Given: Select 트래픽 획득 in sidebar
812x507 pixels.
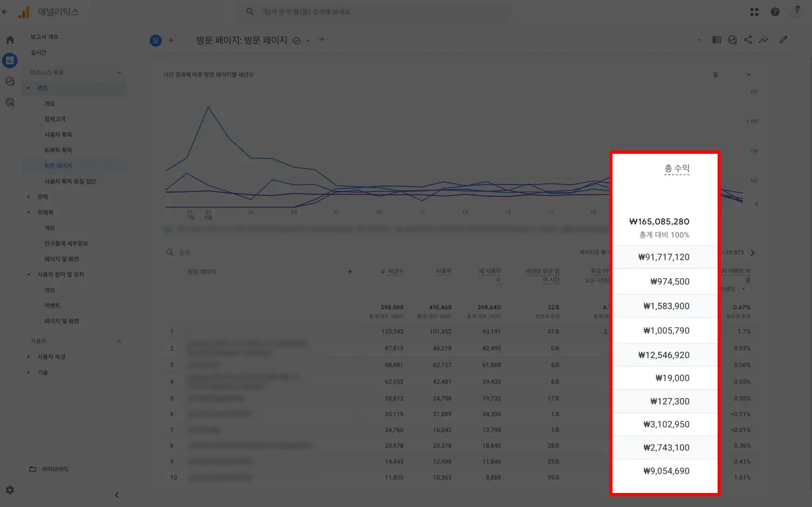Looking at the screenshot, I should pos(58,150).
